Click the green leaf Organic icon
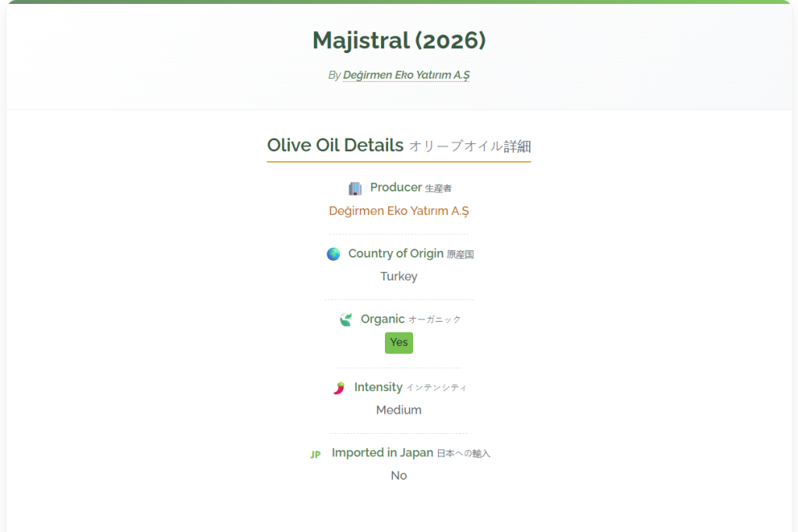This screenshot has height=532, width=798. tap(346, 319)
